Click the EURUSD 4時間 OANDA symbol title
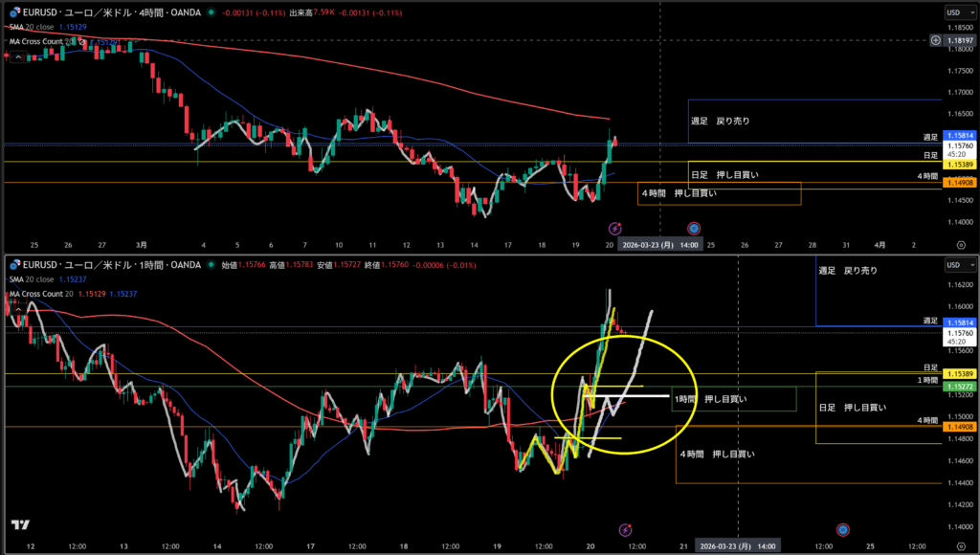 tap(110, 13)
